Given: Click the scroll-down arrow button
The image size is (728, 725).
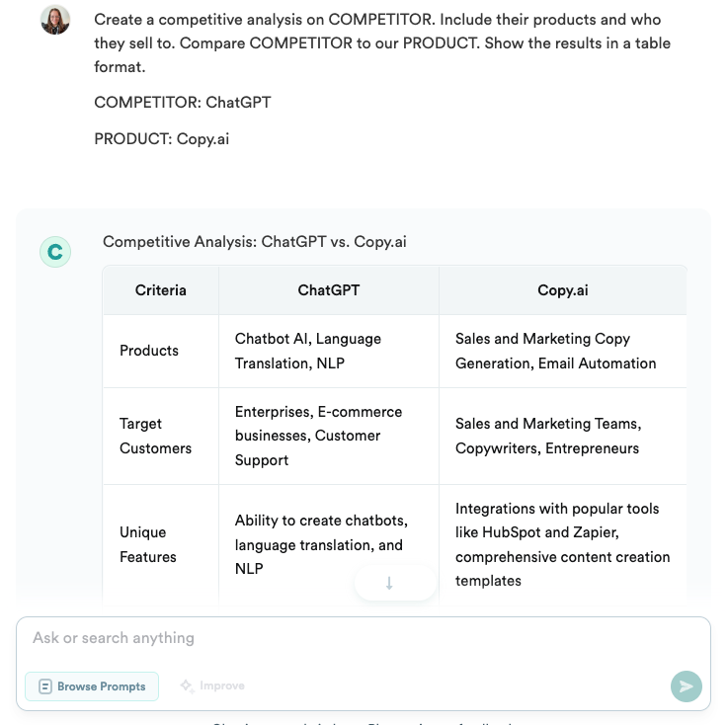Looking at the screenshot, I should click(x=389, y=584).
